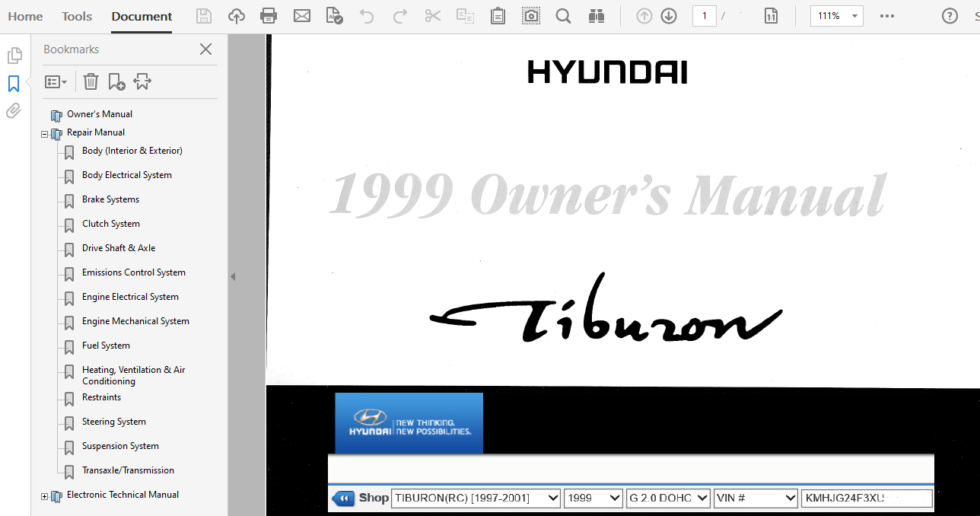Collapse the Repair Manual bookmark tree
980x516 pixels.
45,134
